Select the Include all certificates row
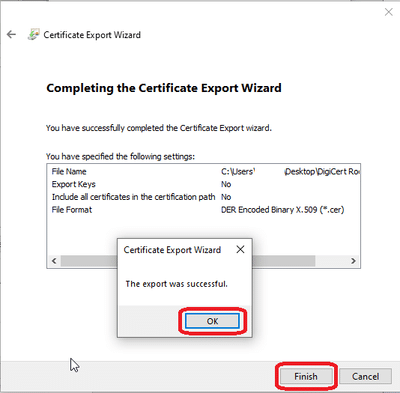Image resolution: width=400 pixels, height=393 pixels. (203, 197)
